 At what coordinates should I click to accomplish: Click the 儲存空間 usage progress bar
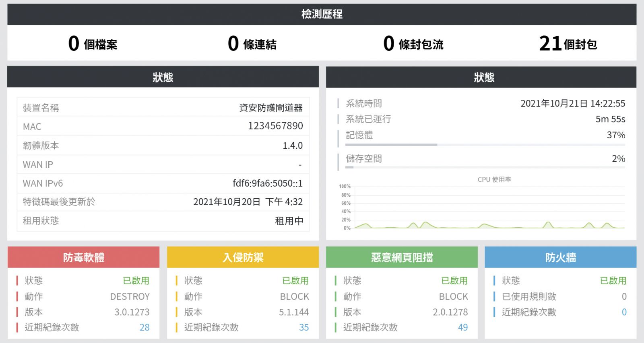[x=485, y=167]
